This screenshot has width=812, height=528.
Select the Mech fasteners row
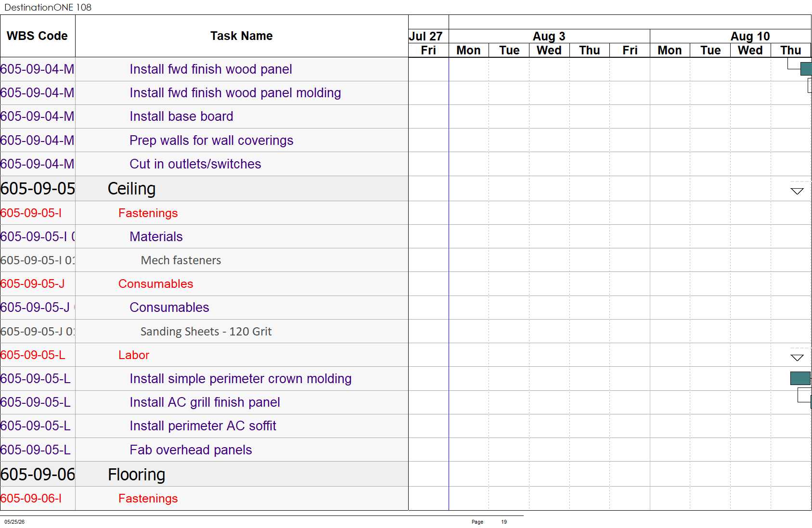tap(181, 260)
